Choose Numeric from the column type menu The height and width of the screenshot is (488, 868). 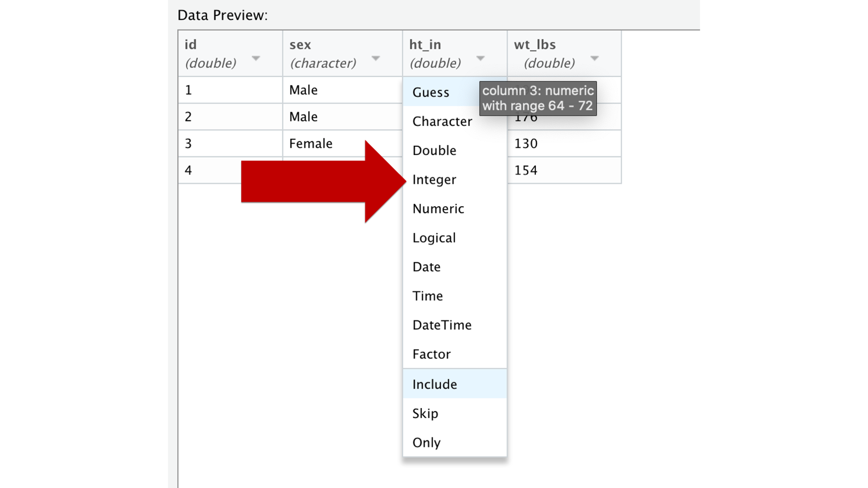click(455, 209)
